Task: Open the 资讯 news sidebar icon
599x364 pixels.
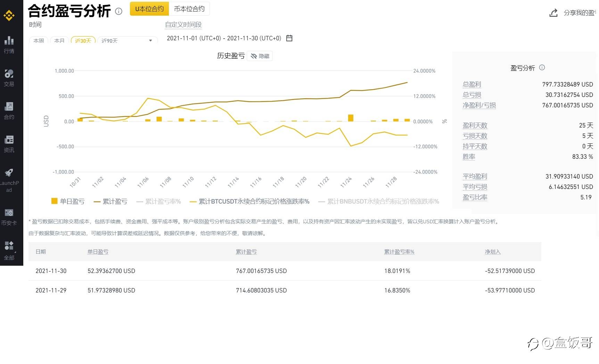Action: pos(9,140)
